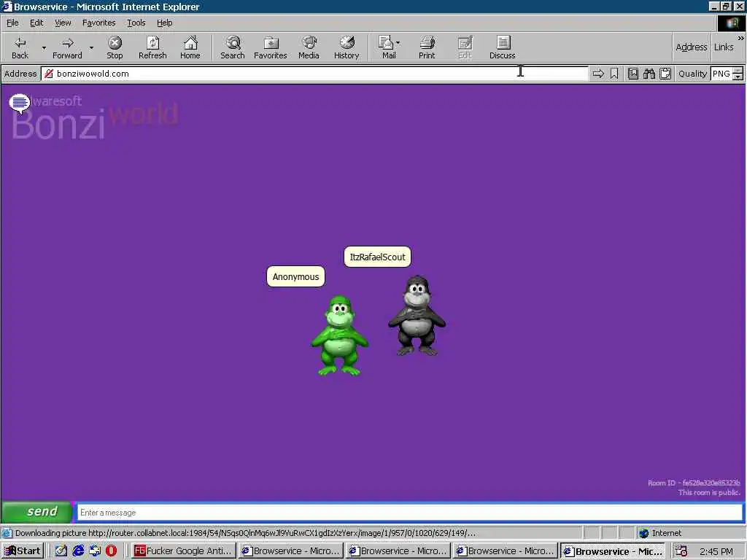Click the Discuss toolbar button
The width and height of the screenshot is (747, 560).
click(503, 47)
